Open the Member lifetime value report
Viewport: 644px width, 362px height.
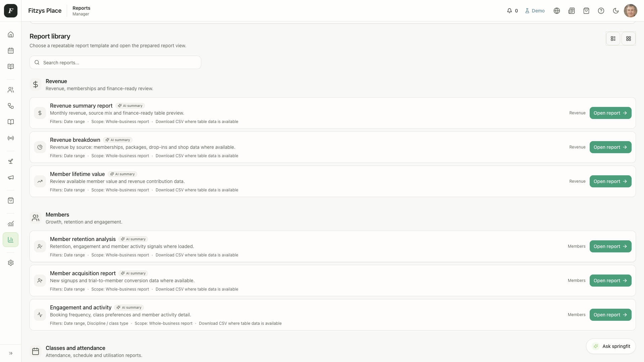[x=610, y=181]
